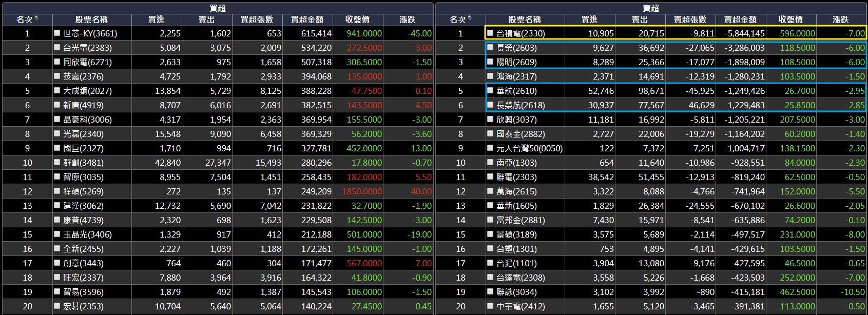Open stock 全新(2455)
Viewport: 868px width, 315px height.
click(83, 248)
